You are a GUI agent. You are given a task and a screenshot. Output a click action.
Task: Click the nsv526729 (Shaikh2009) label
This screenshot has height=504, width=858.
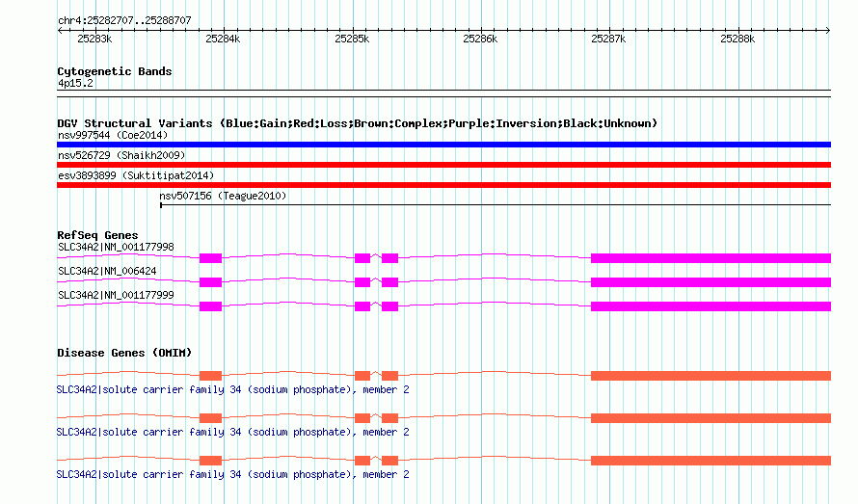click(x=121, y=155)
